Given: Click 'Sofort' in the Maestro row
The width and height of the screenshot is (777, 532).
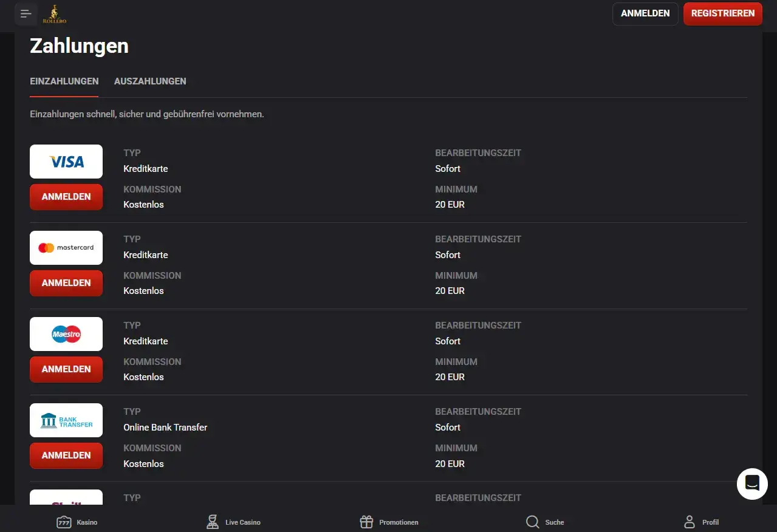Looking at the screenshot, I should tap(448, 341).
